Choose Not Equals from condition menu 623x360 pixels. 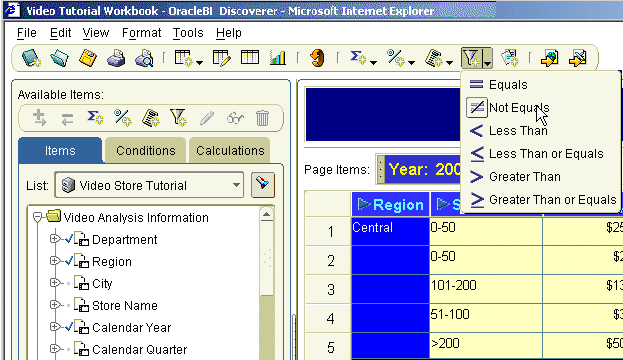(x=541, y=108)
